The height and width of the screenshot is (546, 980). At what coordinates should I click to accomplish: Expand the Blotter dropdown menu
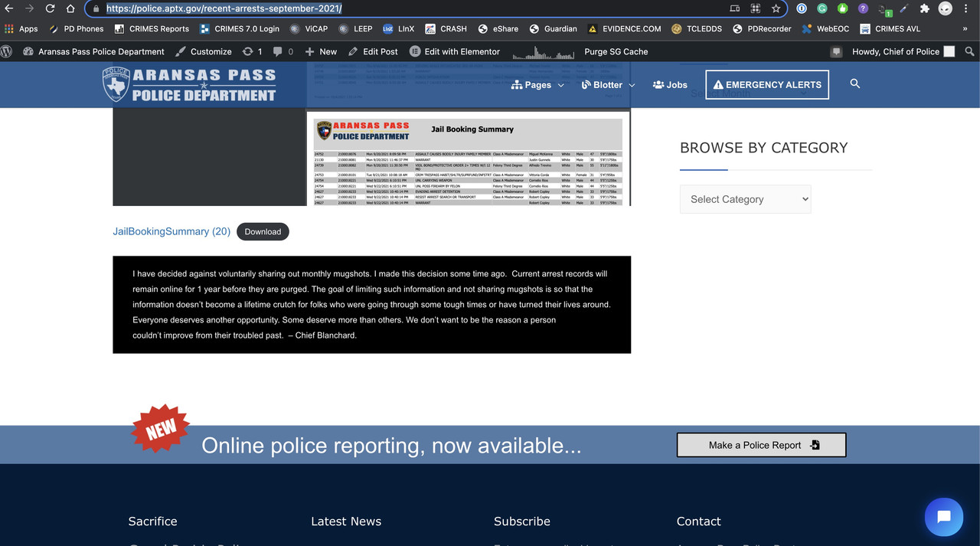tap(608, 85)
